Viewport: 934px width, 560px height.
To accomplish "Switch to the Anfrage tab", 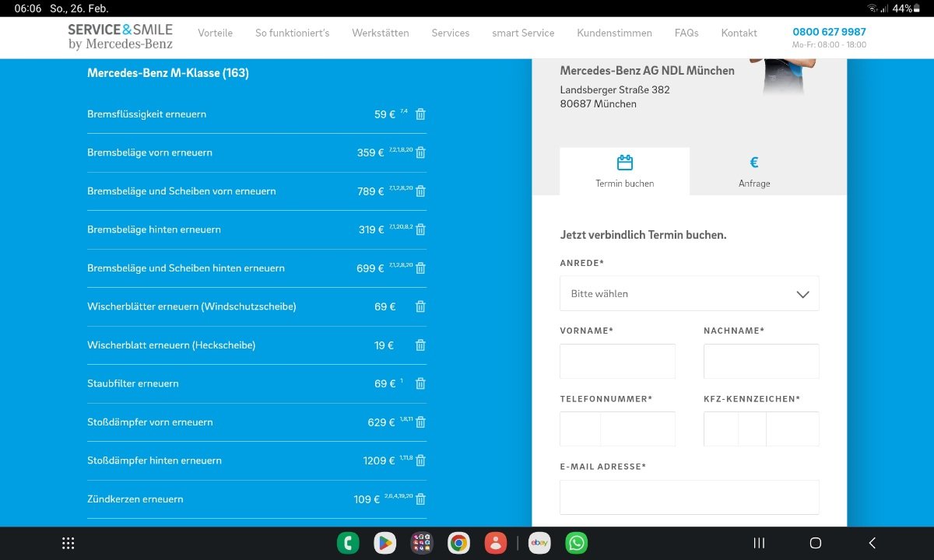I will 754,171.
